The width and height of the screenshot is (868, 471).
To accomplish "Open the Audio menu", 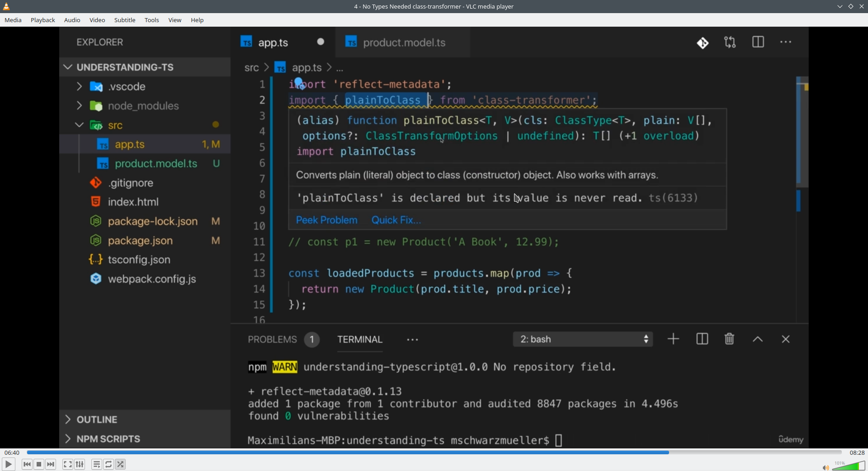I will coord(72,20).
